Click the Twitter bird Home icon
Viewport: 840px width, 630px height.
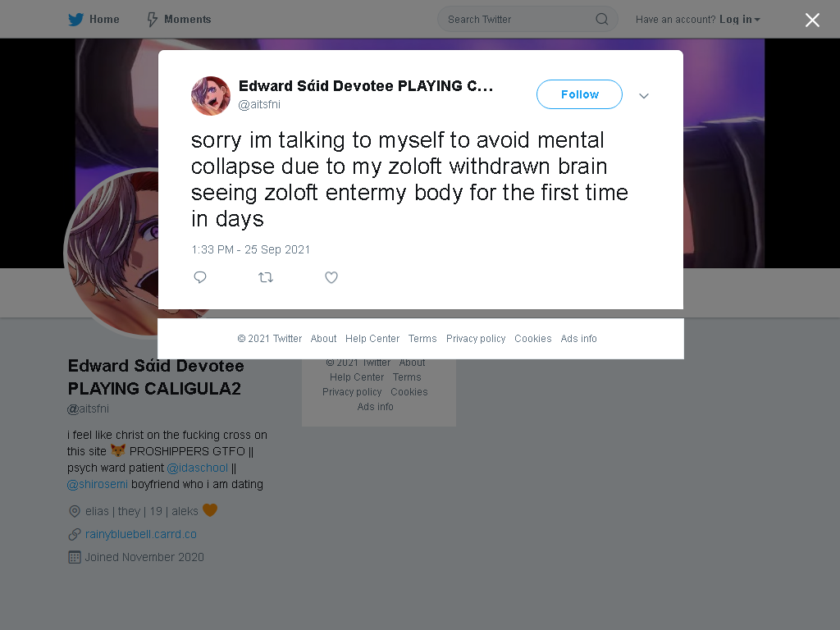[x=75, y=20]
